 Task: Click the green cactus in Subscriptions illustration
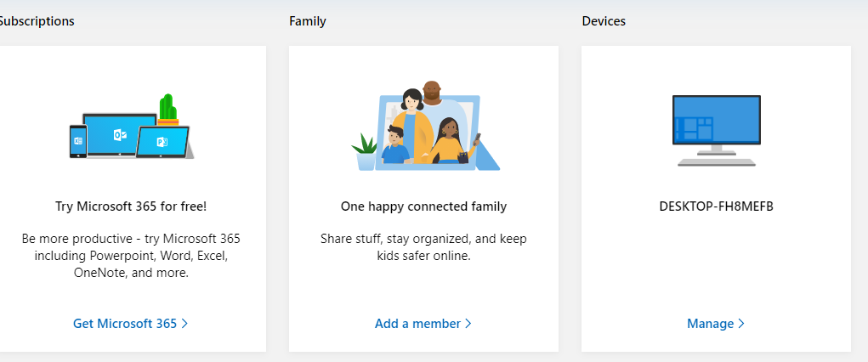(167, 109)
